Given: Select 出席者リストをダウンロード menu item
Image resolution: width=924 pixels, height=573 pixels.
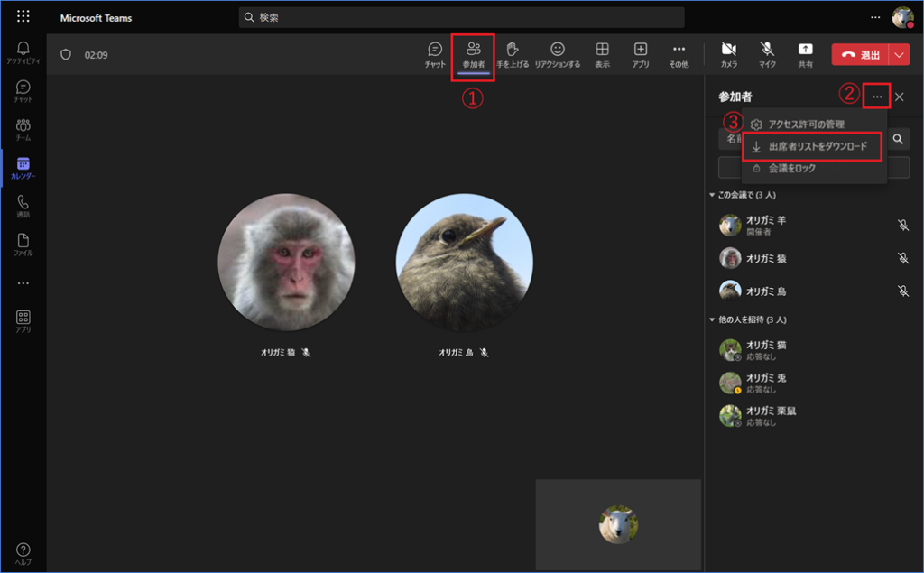Looking at the screenshot, I should click(817, 146).
